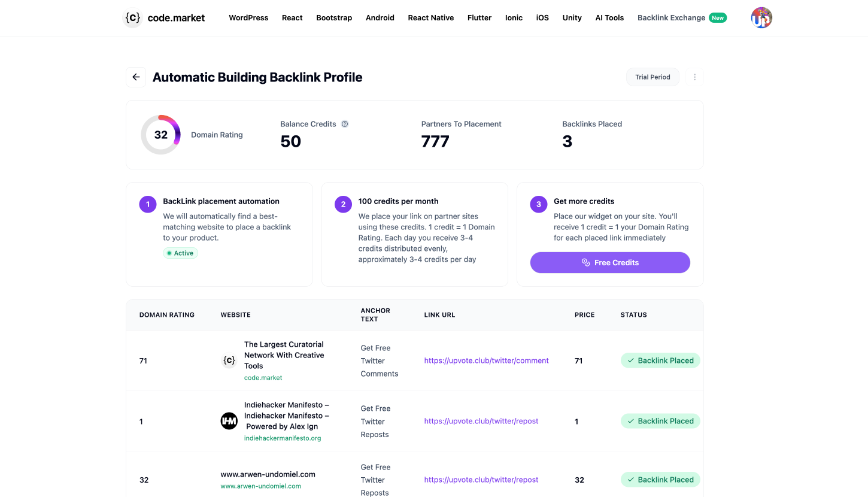Click the back arrow to return
868x497 pixels.
pos(135,77)
